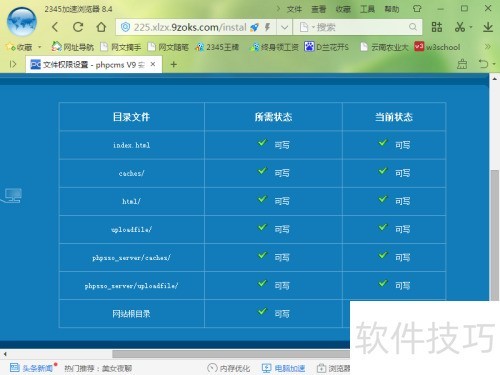
Task: Click the 收藏 star favorites button
Action: (19, 47)
